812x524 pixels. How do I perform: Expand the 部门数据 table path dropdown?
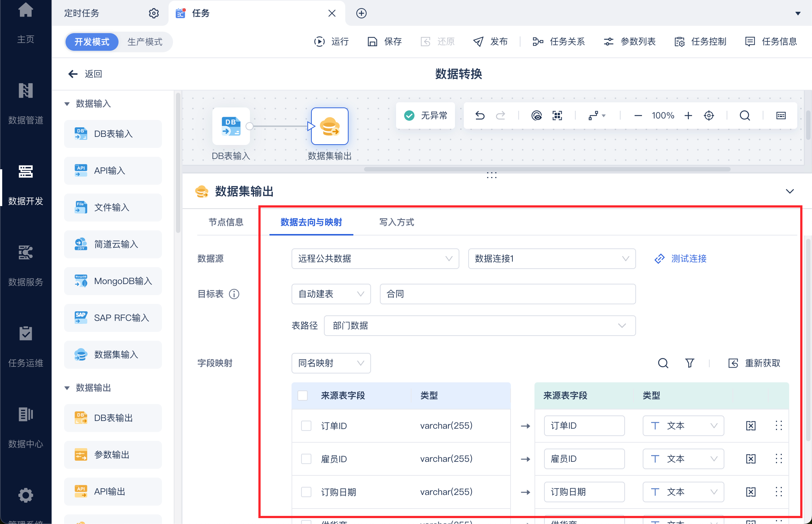coord(479,326)
